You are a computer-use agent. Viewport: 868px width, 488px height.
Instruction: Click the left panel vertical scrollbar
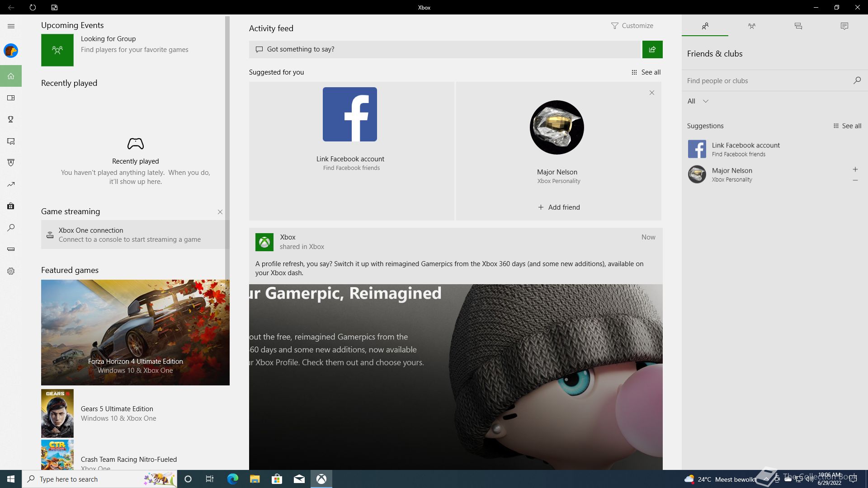227,147
